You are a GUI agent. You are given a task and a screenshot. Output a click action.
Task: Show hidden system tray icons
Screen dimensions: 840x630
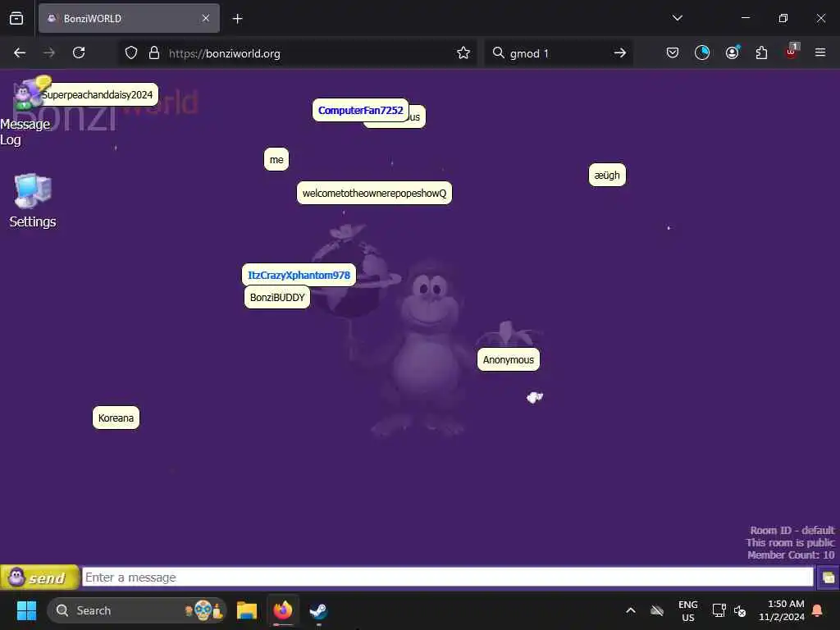click(631, 610)
